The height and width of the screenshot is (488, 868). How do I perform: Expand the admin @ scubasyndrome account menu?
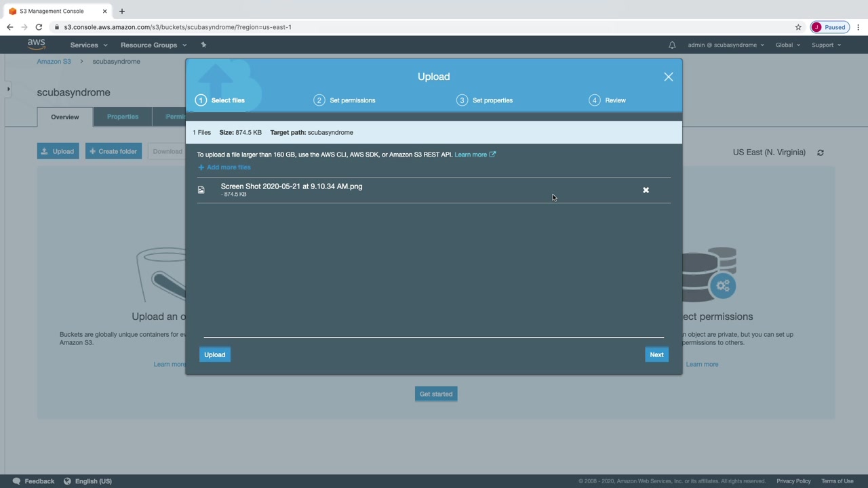click(x=726, y=45)
